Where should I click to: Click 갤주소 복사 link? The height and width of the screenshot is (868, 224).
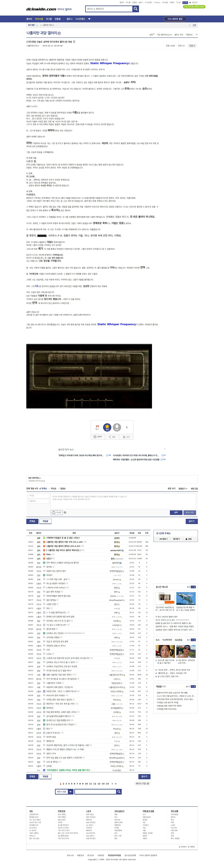[x=179, y=35]
